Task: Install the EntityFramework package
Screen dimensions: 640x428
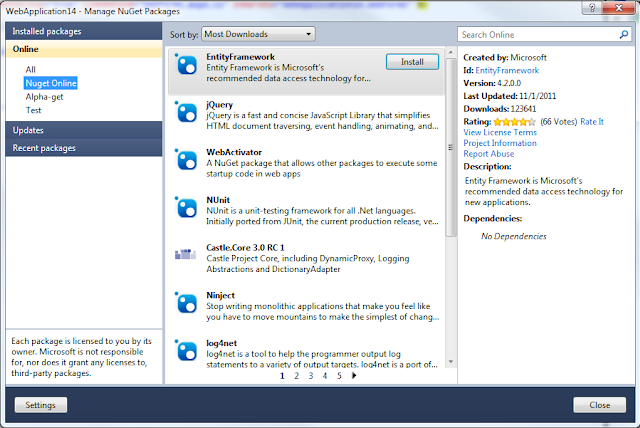Action: click(x=412, y=62)
